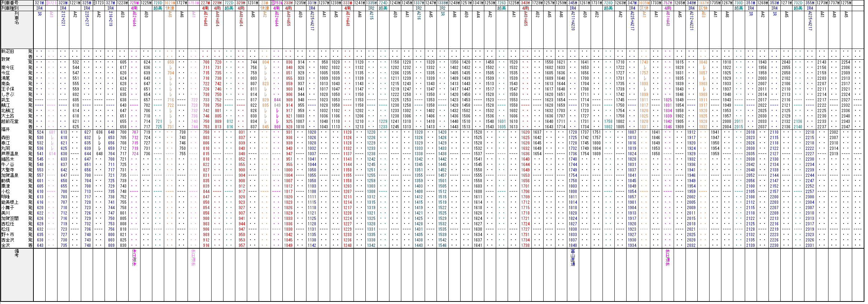Select the 休日運休 note below train 725M
The height and width of the screenshot is (304, 868).
pyautogui.click(x=134, y=258)
